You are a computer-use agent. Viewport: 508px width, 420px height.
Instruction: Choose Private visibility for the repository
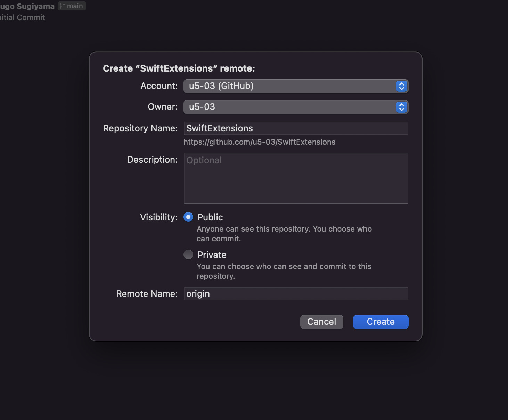coord(188,254)
